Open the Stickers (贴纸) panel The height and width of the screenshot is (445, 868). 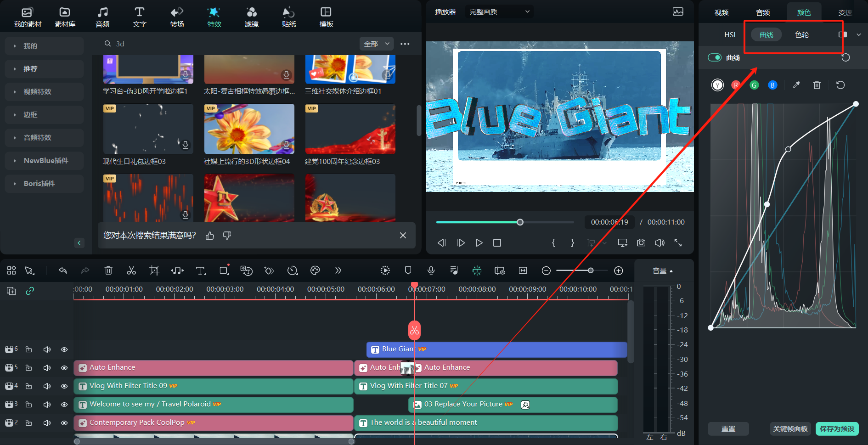(288, 17)
